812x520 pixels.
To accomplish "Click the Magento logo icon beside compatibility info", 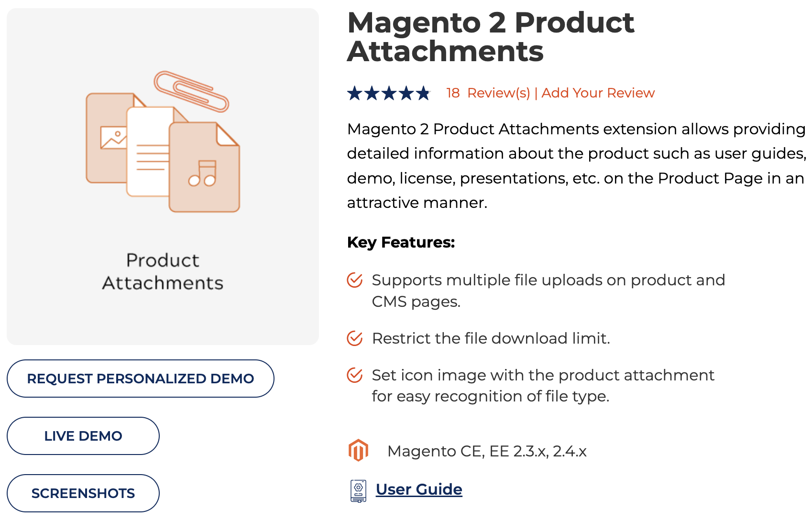I will coord(358,450).
